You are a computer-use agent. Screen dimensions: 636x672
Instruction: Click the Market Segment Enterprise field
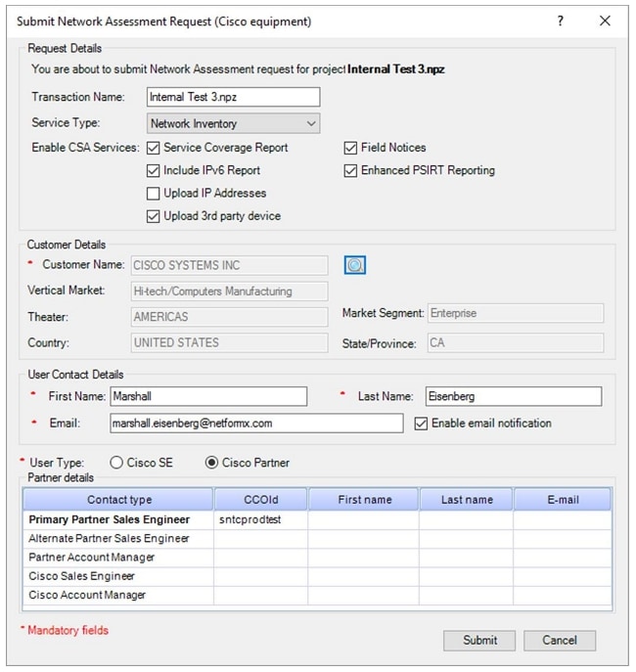pyautogui.click(x=516, y=313)
